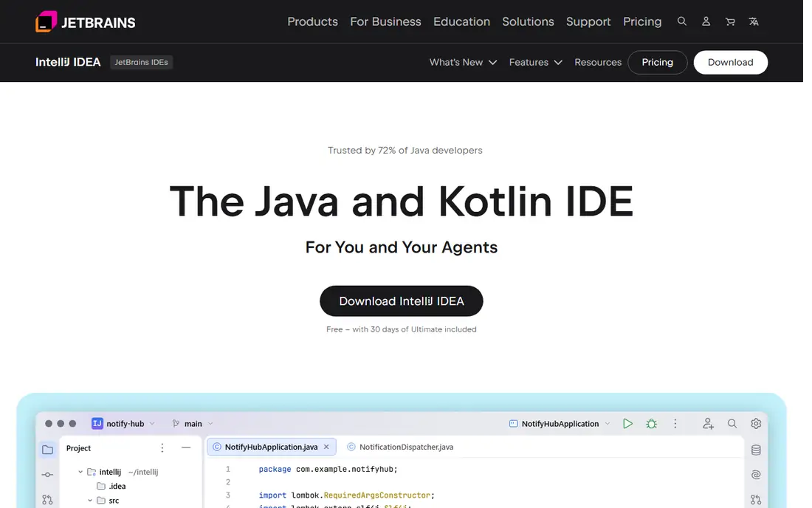Open the IDE settings gear icon
The width and height of the screenshot is (812, 508).
[756, 424]
